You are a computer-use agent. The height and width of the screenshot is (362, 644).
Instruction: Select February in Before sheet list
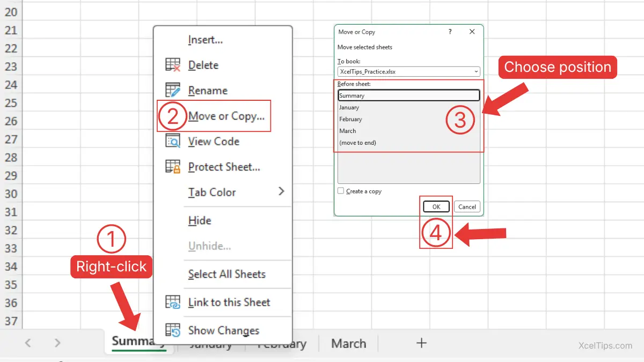click(x=351, y=119)
